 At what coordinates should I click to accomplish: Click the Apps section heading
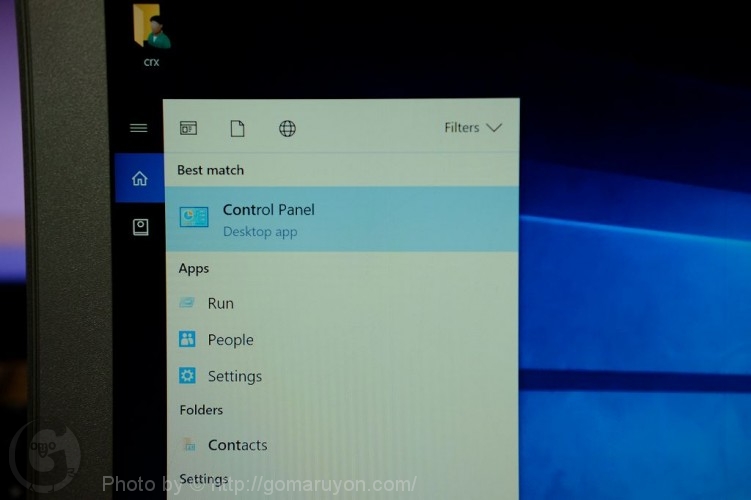(x=193, y=268)
